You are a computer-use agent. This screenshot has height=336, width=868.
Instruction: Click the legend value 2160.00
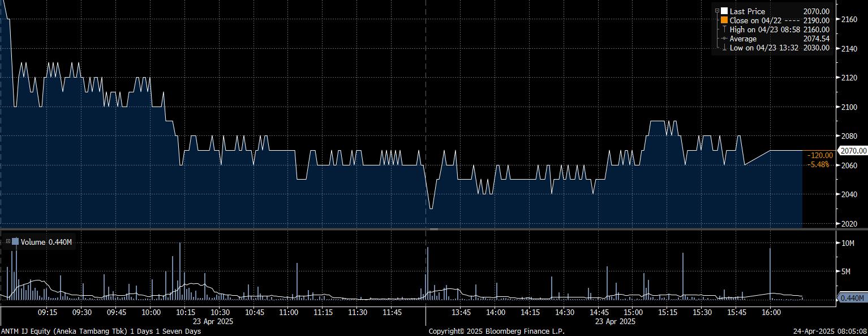(817, 29)
